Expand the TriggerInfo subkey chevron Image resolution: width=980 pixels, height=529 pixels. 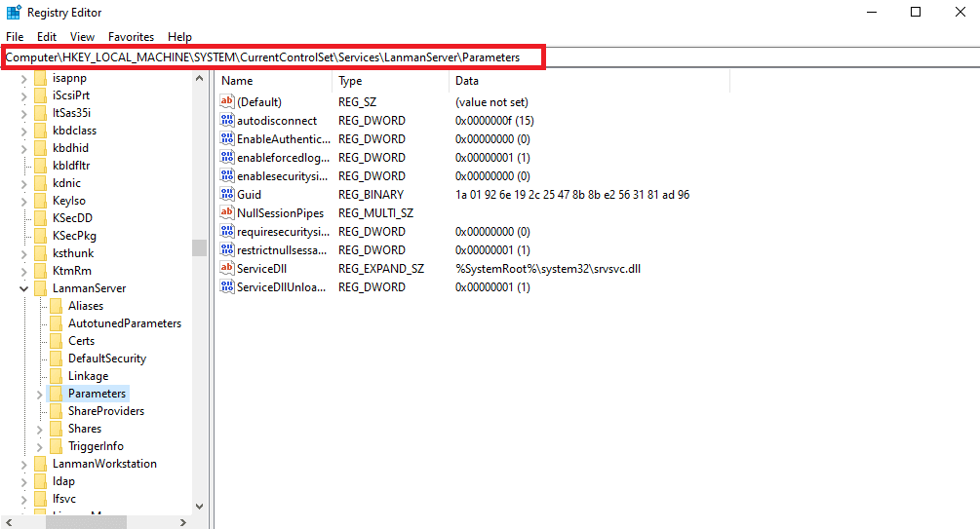tap(39, 446)
